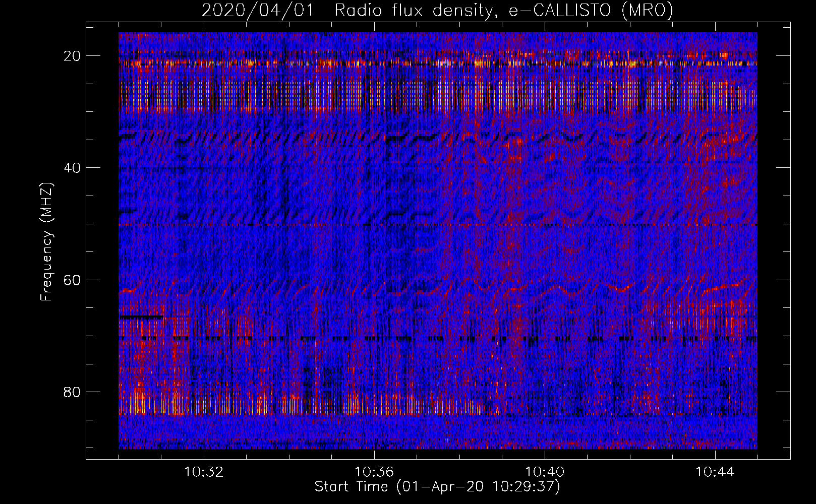Screen dimensions: 816x504
Task: Click the 20 MHz frequency tick label
Action: tap(73, 56)
